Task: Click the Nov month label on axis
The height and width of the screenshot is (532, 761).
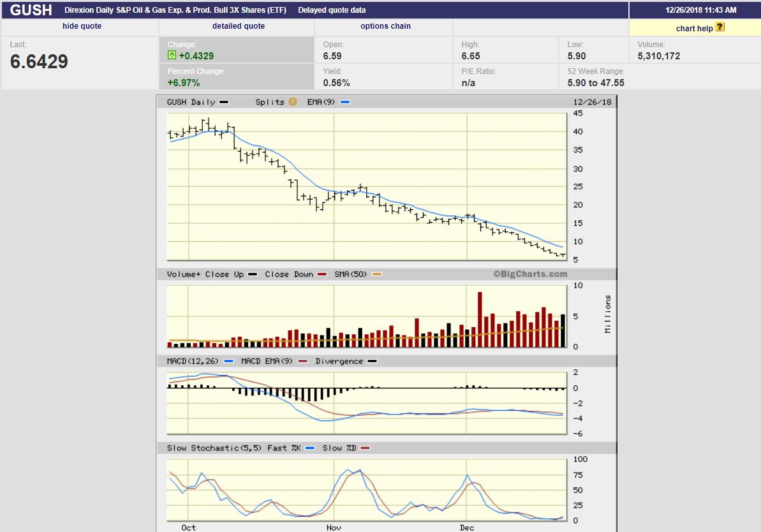Action: pos(334,528)
